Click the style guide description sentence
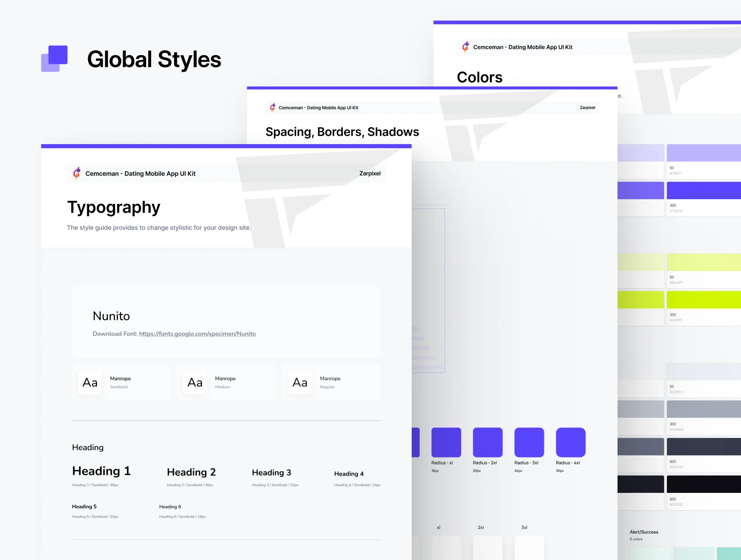Viewport: 741px width, 560px height. [159, 228]
